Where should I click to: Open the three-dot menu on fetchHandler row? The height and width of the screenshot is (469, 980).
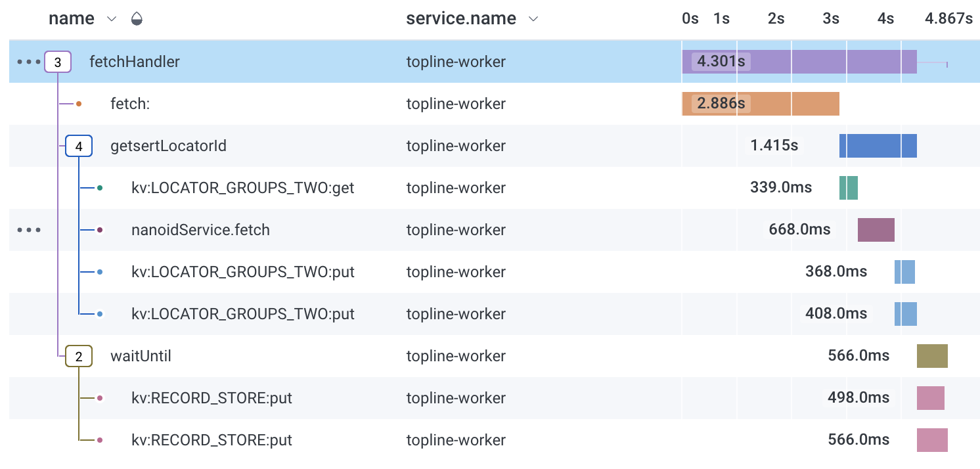[x=28, y=62]
